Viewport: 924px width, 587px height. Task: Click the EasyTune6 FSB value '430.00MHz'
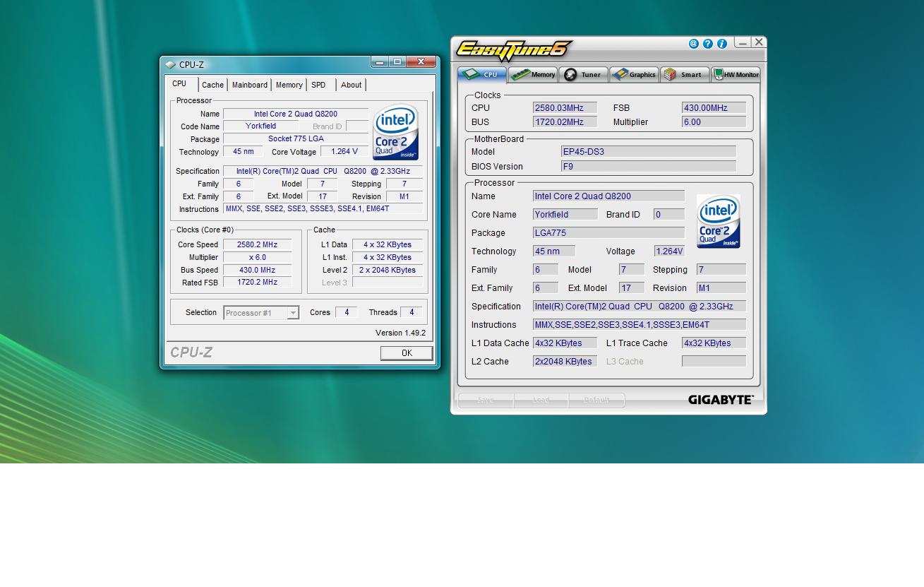point(714,108)
